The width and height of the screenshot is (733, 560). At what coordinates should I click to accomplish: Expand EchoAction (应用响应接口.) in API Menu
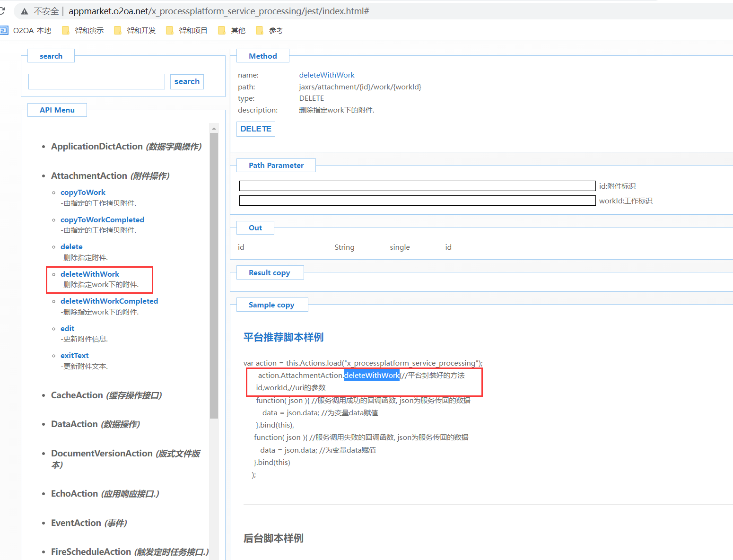105,494
